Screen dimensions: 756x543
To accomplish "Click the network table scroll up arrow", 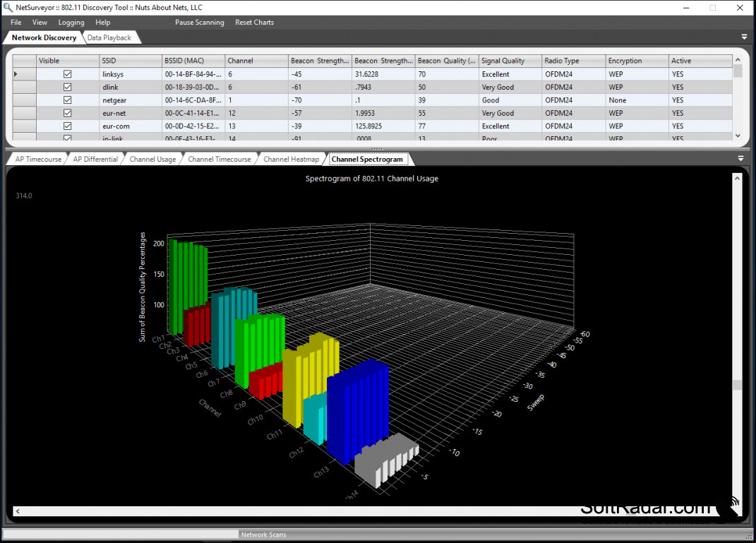I will [x=737, y=59].
